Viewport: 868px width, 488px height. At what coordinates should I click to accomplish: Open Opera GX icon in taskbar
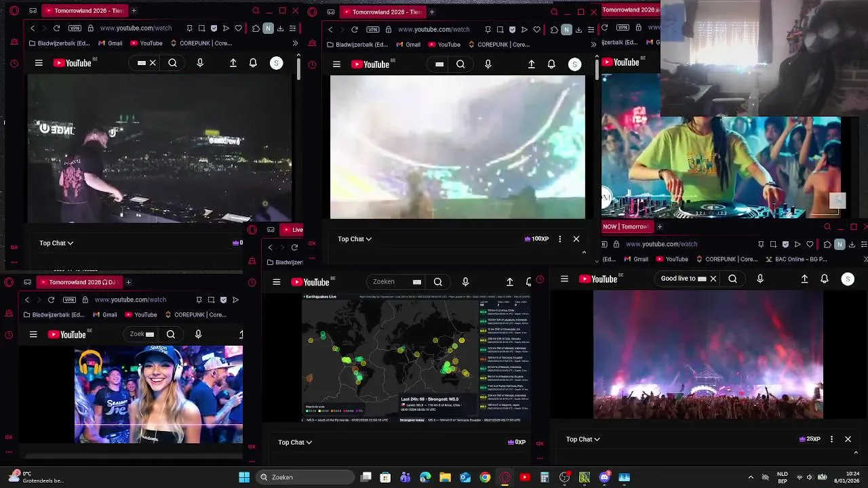coord(505,477)
